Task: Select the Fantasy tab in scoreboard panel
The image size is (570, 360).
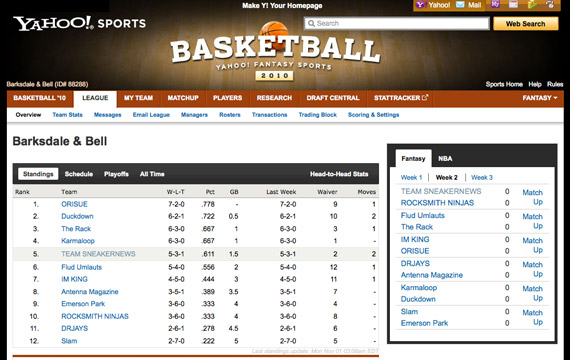Action: [413, 159]
